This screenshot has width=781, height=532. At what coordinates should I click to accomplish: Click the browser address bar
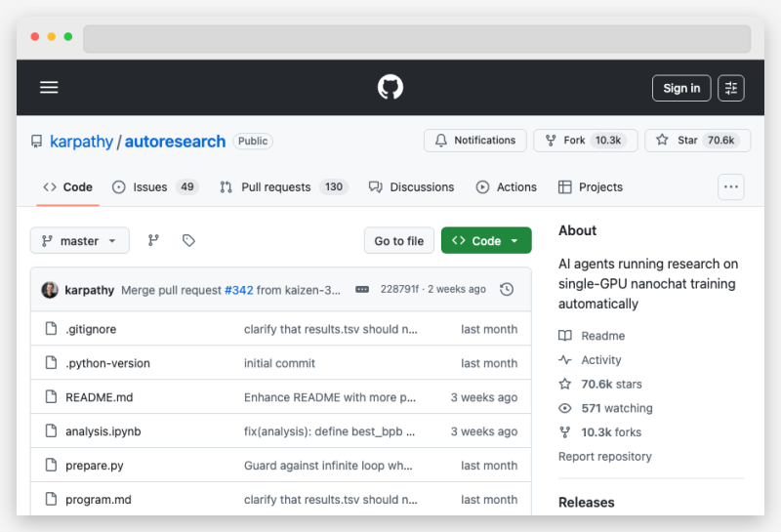point(417,39)
